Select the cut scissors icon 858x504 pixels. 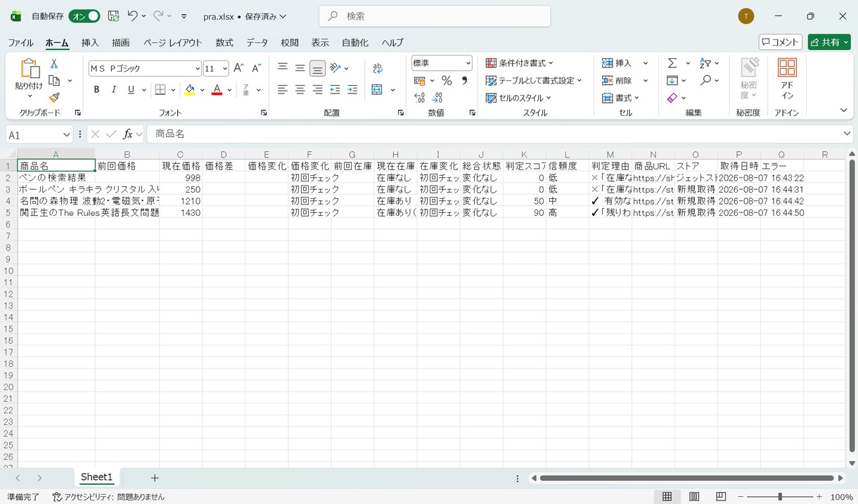point(54,63)
